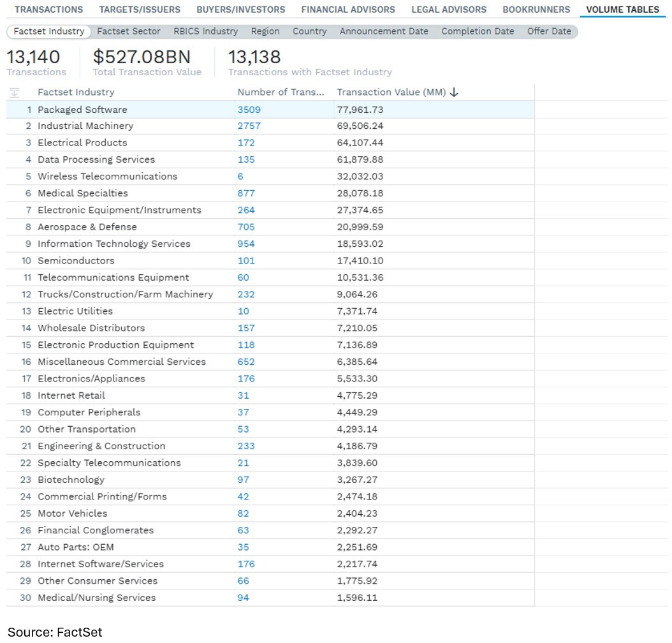Pick the Offer Date grouping option
This screenshot has width=672, height=643.
(x=549, y=31)
